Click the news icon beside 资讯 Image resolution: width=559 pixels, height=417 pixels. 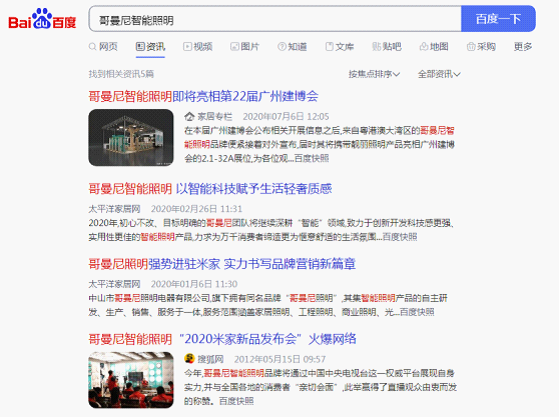click(140, 46)
